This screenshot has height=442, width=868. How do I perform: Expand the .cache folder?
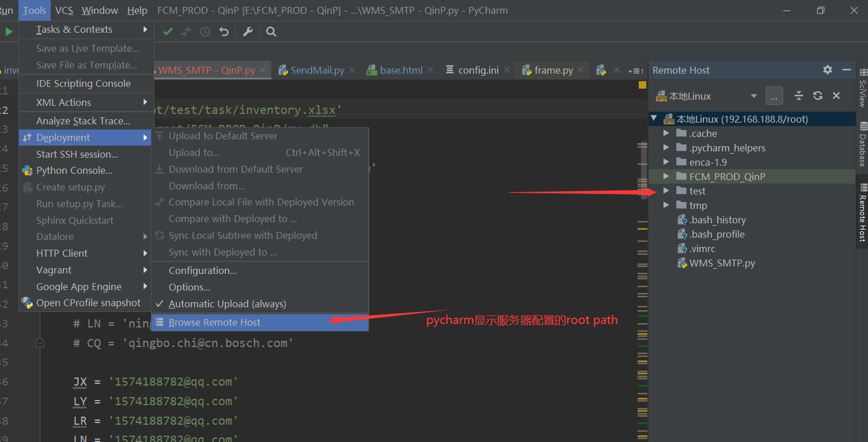click(x=666, y=134)
